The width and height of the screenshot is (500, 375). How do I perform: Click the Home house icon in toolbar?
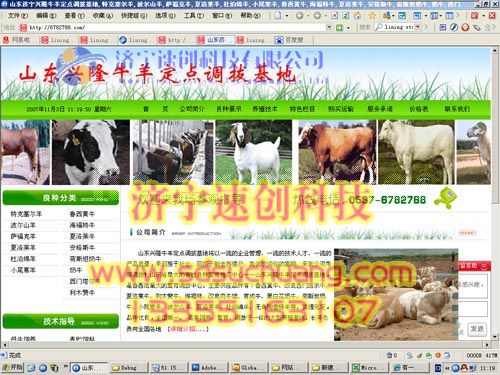[x=357, y=15]
